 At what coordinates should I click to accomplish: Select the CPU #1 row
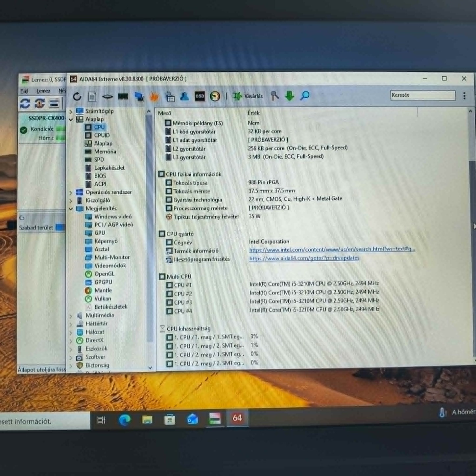[x=273, y=284]
